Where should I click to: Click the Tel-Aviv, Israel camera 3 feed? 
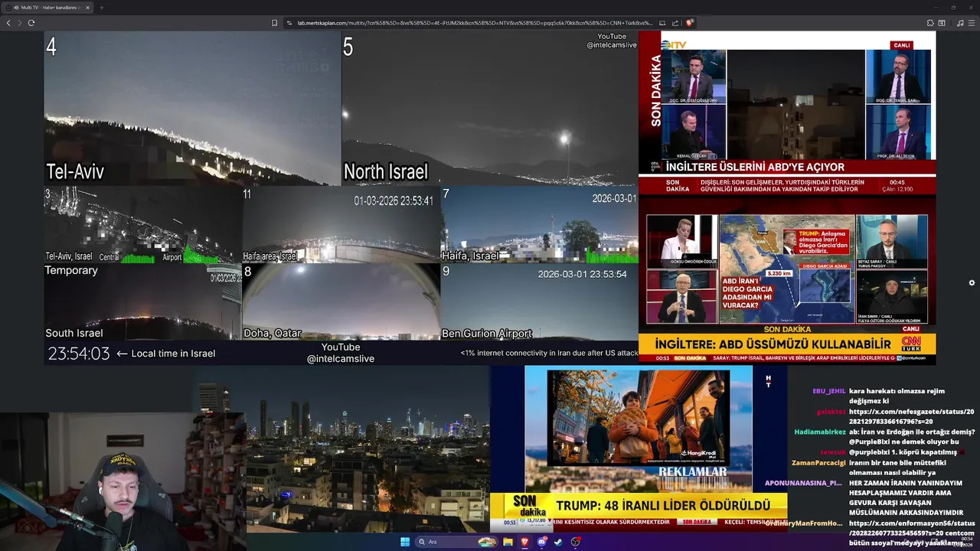pyautogui.click(x=142, y=225)
